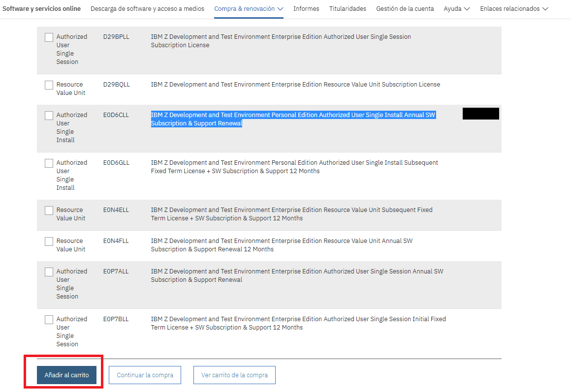Click the highlighted Personal Edition Renewal description
This screenshot has width=571, height=392.
tap(293, 119)
